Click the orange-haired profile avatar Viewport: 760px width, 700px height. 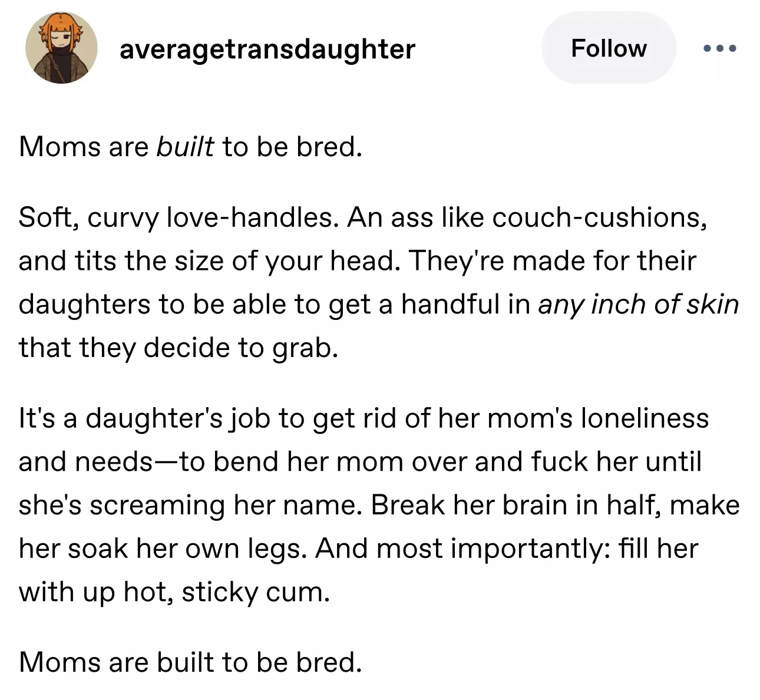[61, 48]
